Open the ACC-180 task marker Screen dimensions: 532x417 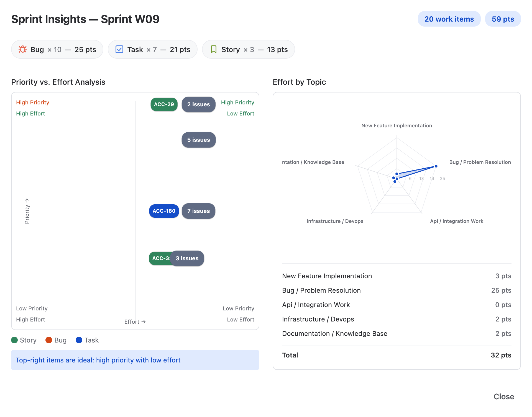pyautogui.click(x=164, y=211)
